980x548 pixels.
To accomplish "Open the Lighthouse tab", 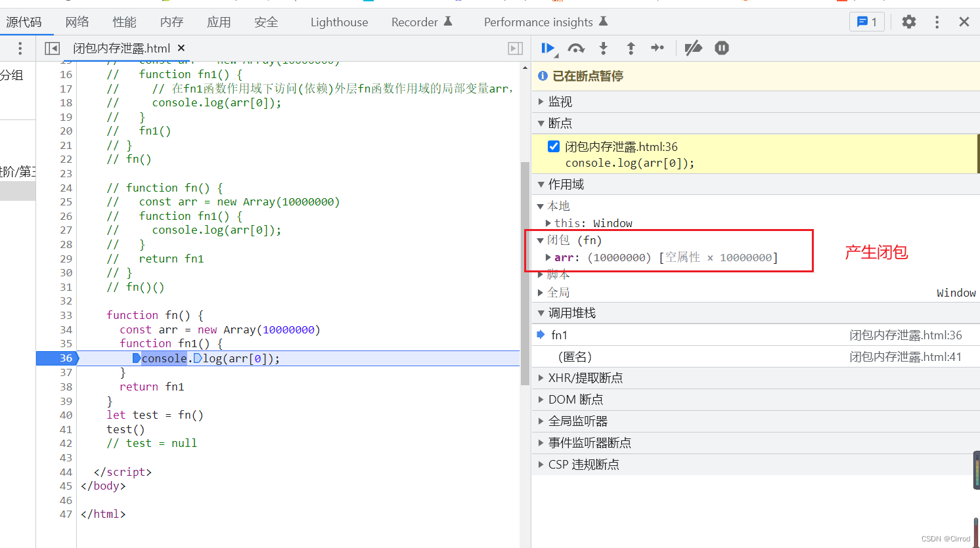I will 339,22.
